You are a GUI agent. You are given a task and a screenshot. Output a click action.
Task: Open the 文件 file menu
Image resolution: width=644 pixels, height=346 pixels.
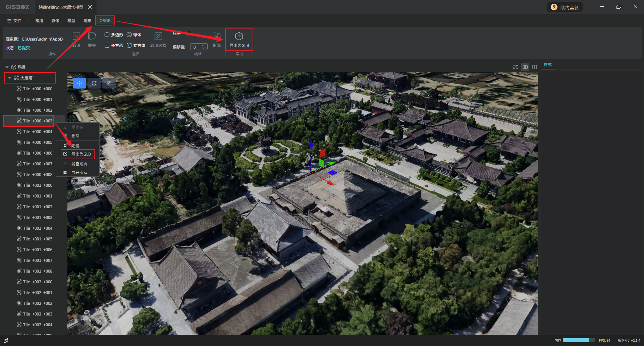14,21
